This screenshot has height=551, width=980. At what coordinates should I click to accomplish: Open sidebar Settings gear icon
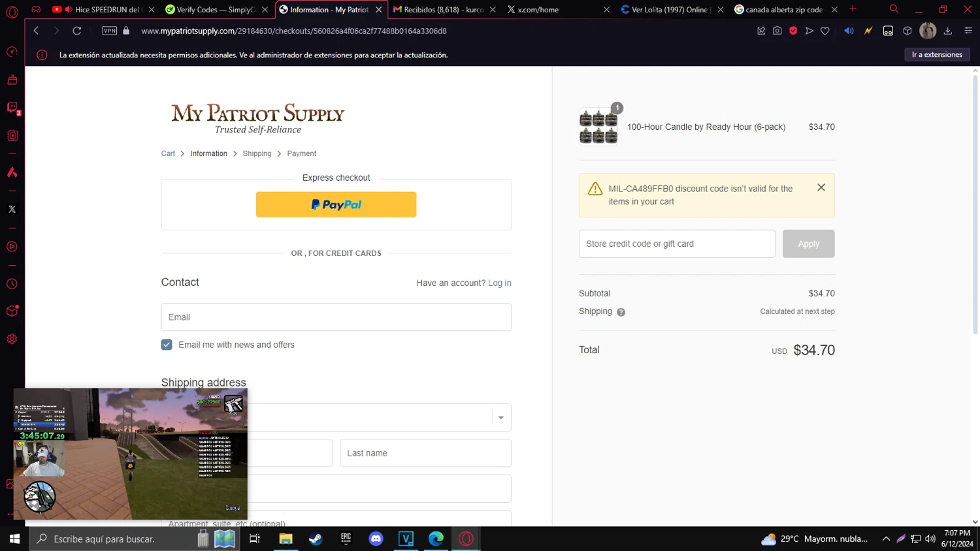pyautogui.click(x=12, y=339)
